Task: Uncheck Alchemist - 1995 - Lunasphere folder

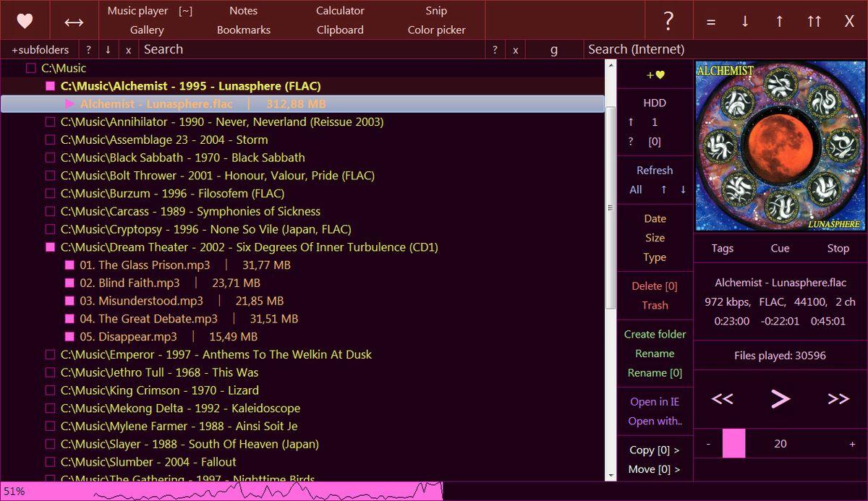Action: pos(50,86)
